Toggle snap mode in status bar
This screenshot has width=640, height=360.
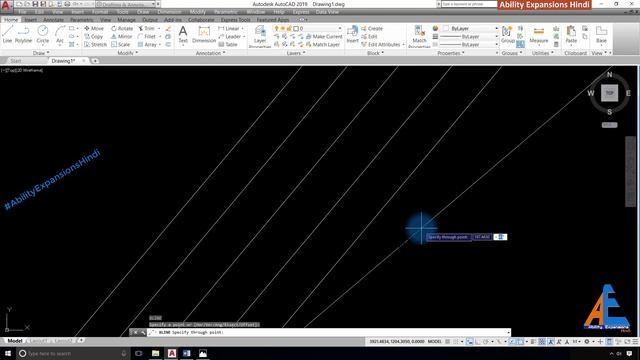pyautogui.click(x=456, y=342)
